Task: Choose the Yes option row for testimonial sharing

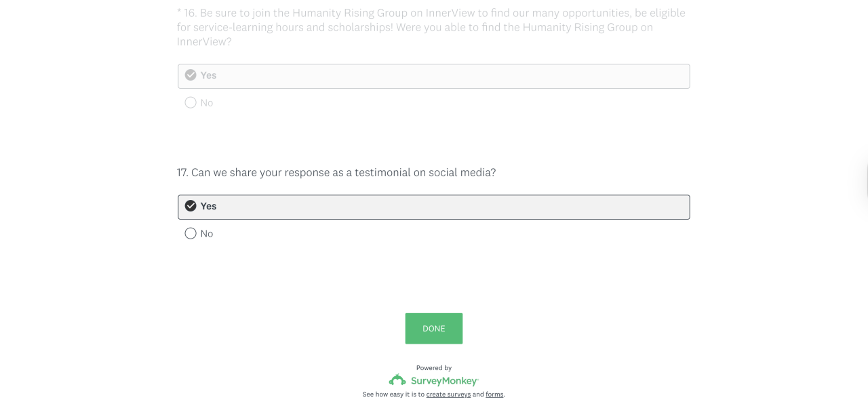Action: coord(434,207)
